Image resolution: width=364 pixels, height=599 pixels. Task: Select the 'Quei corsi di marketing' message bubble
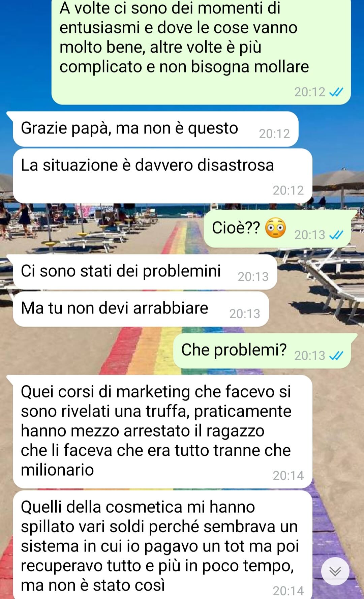click(162, 432)
